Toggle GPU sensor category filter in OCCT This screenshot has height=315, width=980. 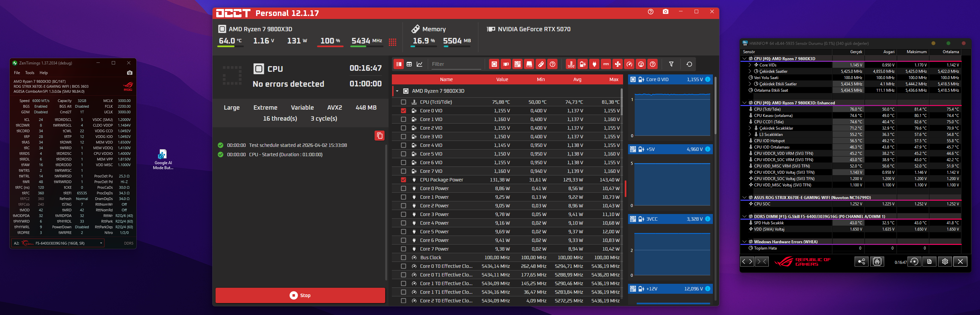coord(506,64)
